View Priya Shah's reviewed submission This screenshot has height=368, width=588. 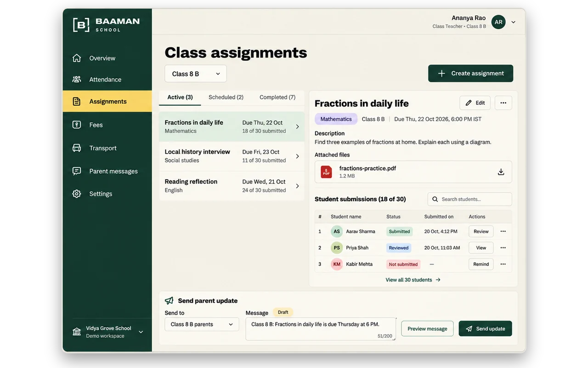(x=481, y=247)
